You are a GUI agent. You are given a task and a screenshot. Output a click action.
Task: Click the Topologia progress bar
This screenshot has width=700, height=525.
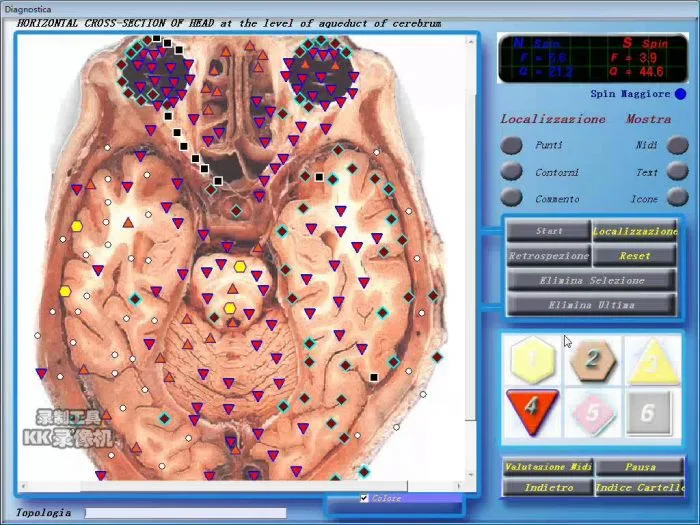click(185, 513)
